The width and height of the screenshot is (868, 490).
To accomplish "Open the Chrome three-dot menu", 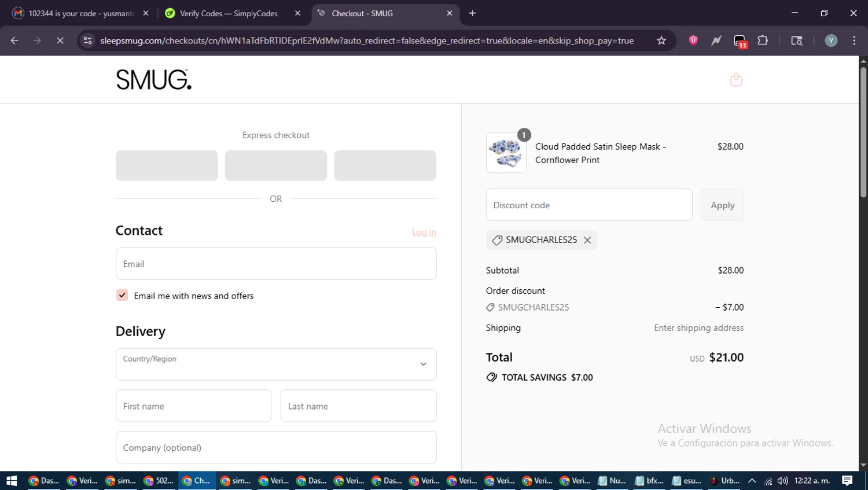I will tap(854, 40).
